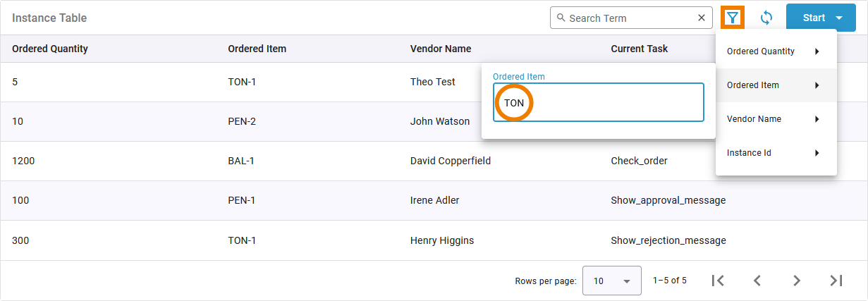Sort by Ordered Quantity column header
The height and width of the screenshot is (301, 868).
(50, 49)
